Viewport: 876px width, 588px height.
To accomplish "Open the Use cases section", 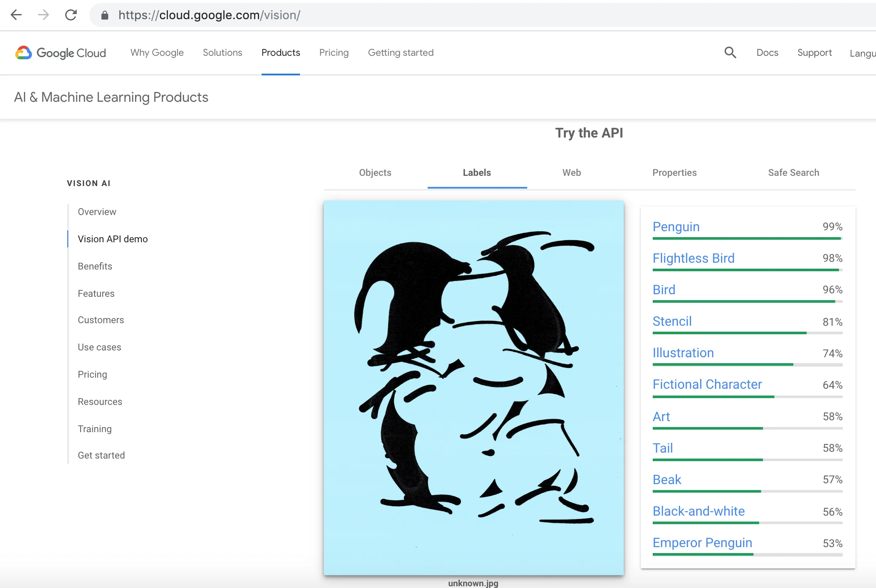I will (x=99, y=347).
